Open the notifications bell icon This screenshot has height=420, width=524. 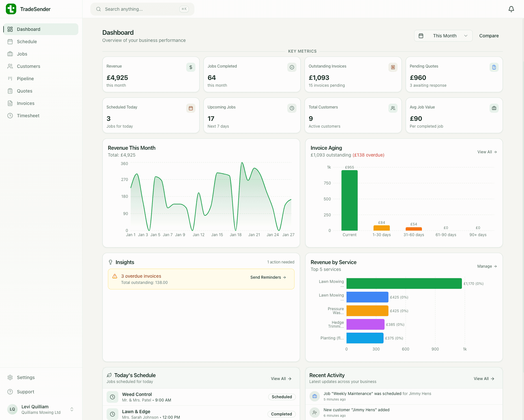(x=511, y=9)
